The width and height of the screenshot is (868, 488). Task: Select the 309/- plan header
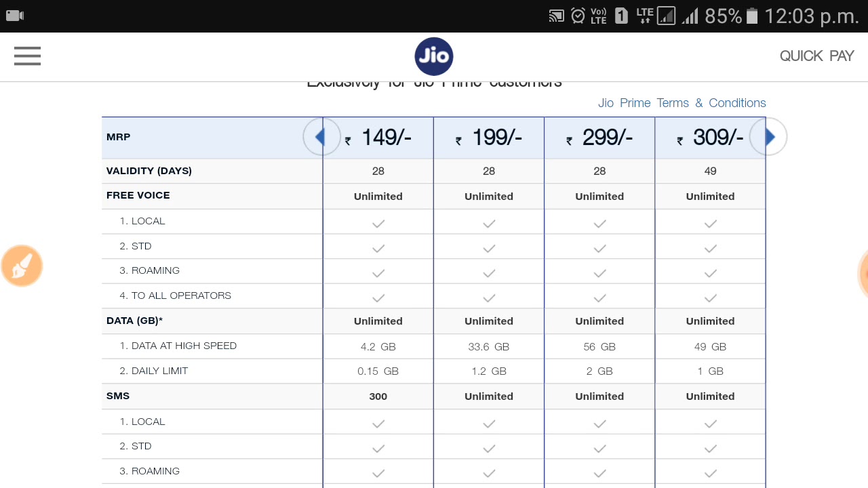710,138
